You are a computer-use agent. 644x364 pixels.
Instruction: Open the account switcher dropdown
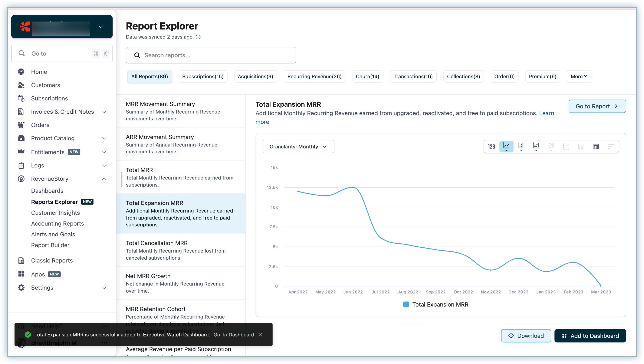[101, 27]
